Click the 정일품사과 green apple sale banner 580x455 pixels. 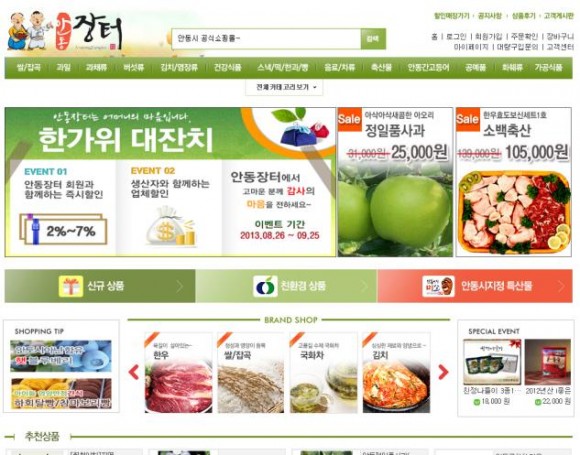pos(395,182)
